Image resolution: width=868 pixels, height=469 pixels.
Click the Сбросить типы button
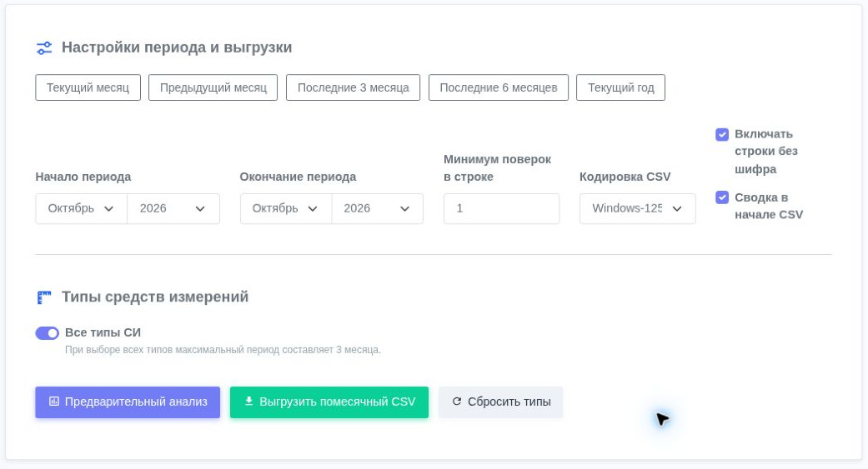[501, 402]
